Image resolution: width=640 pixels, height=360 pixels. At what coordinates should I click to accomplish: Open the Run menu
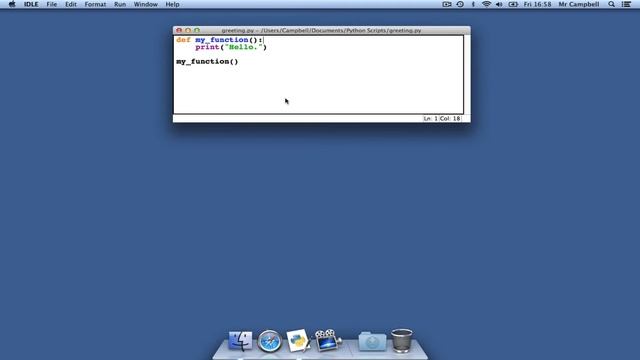click(120, 4)
